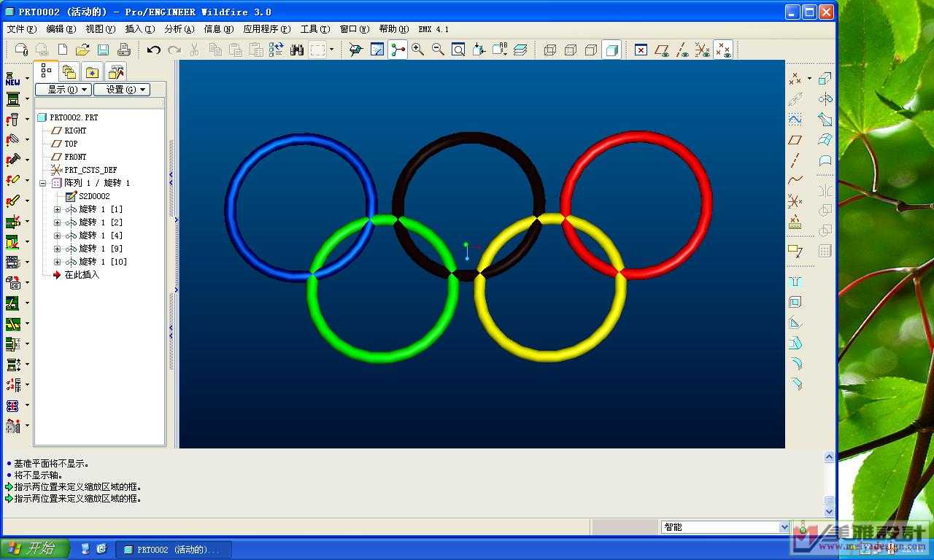This screenshot has width=934, height=560.
Task: Select the Extrude tool
Action: 825,78
